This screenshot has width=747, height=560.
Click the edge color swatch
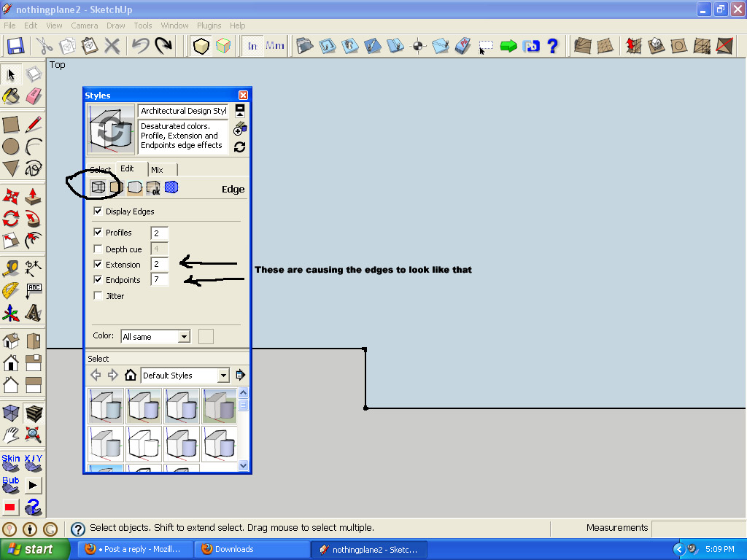206,336
